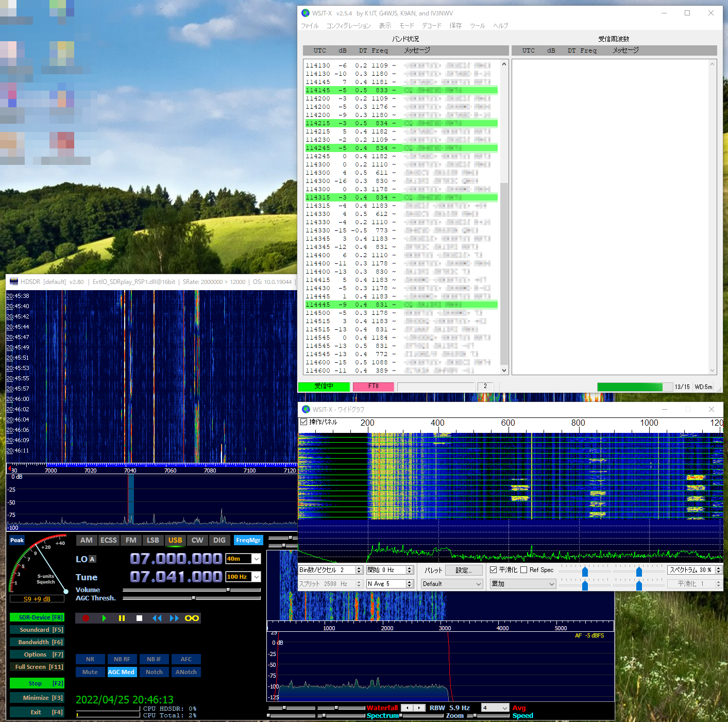This screenshot has height=722, width=728.
Task: Open Options [F7] in HDSDR
Action: coord(37,654)
